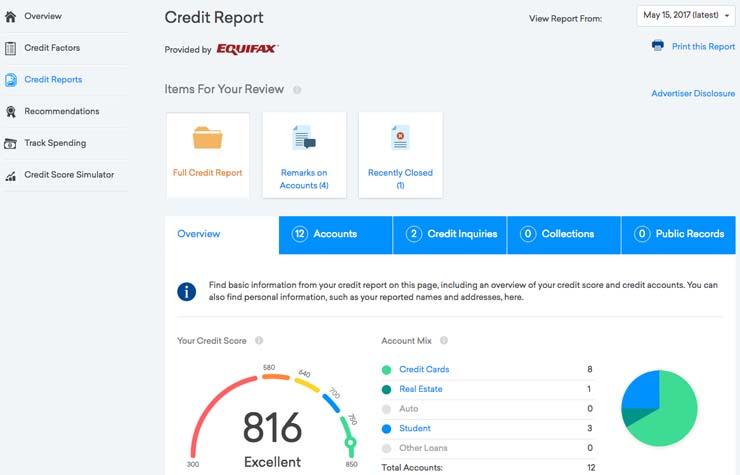740x475 pixels.
Task: Click the 300 label on the gauge
Action: tap(193, 464)
